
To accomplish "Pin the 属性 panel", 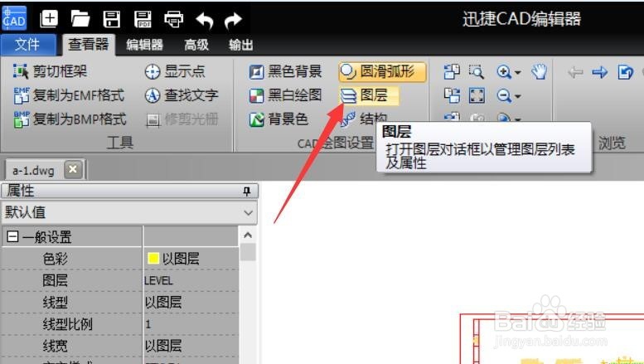I will (246, 191).
